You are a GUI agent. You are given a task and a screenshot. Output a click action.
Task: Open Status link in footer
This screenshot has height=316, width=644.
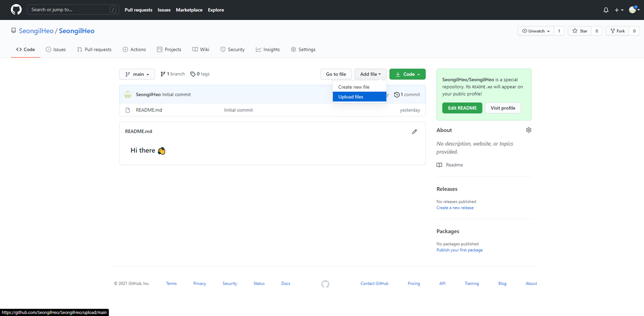[x=259, y=283]
